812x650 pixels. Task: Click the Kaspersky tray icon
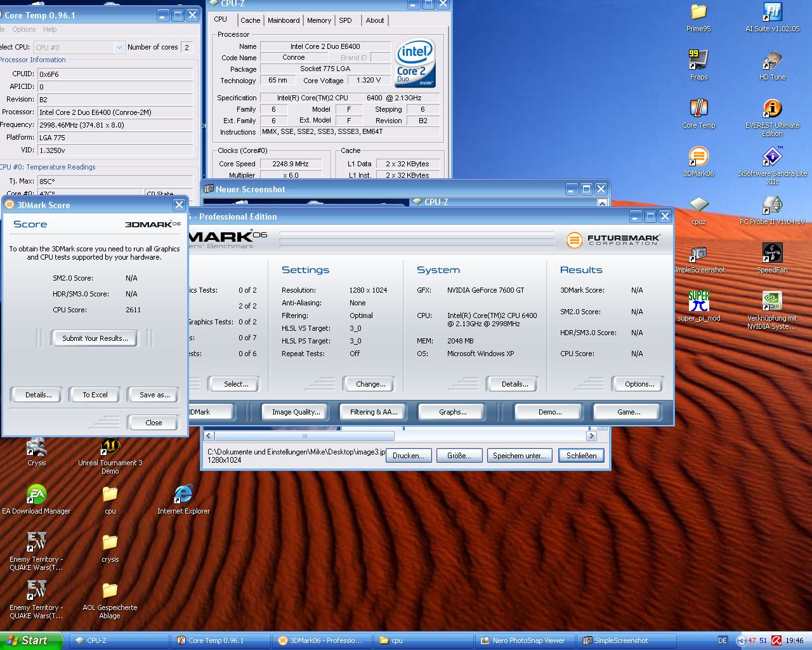(x=776, y=640)
